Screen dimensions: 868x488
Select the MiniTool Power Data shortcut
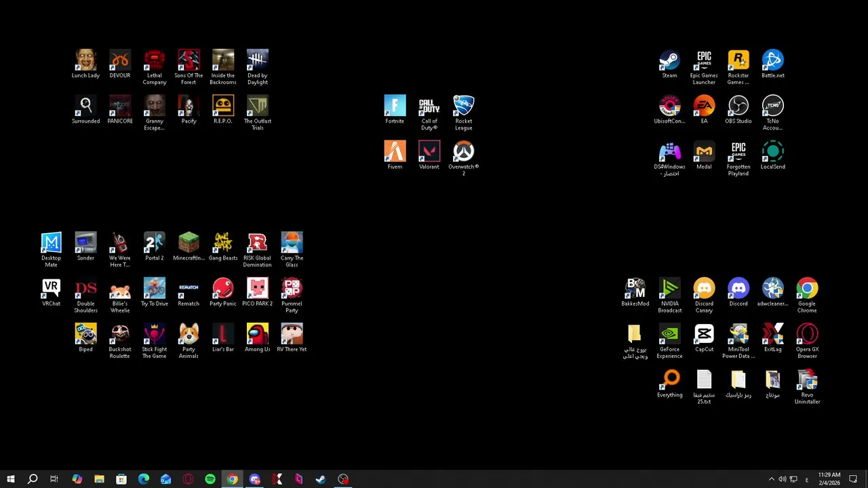coord(738,340)
